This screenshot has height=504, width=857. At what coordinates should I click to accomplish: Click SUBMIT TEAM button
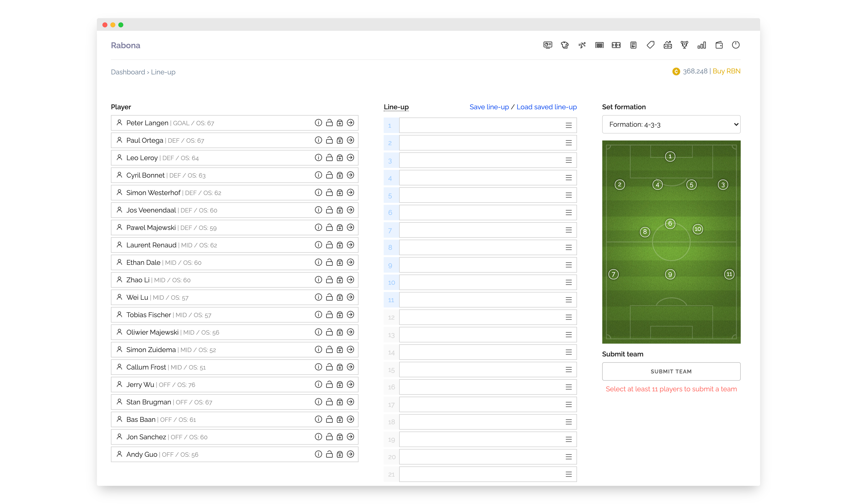671,371
